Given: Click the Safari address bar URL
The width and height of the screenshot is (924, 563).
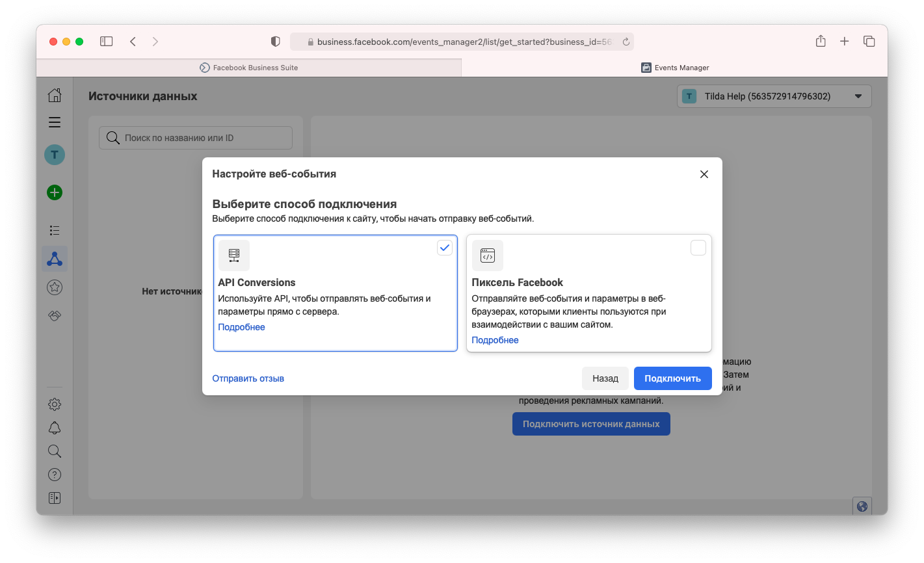Looking at the screenshot, I should pos(462,42).
